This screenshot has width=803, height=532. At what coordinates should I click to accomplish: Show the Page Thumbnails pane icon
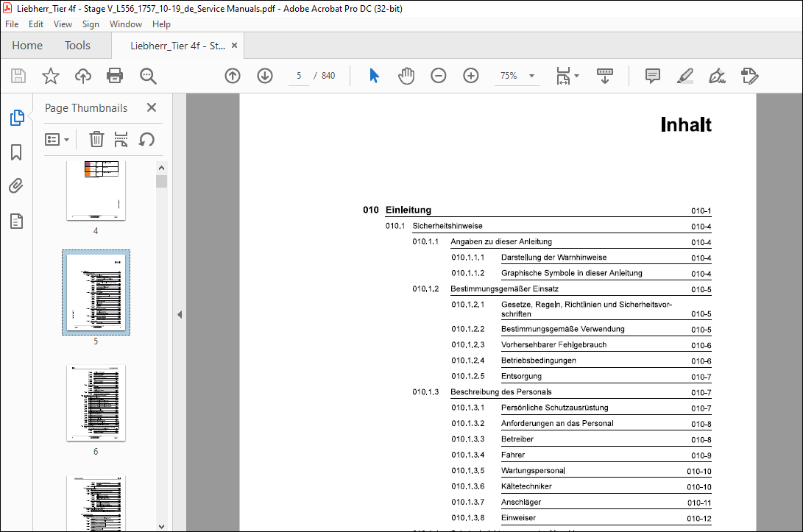(x=17, y=117)
